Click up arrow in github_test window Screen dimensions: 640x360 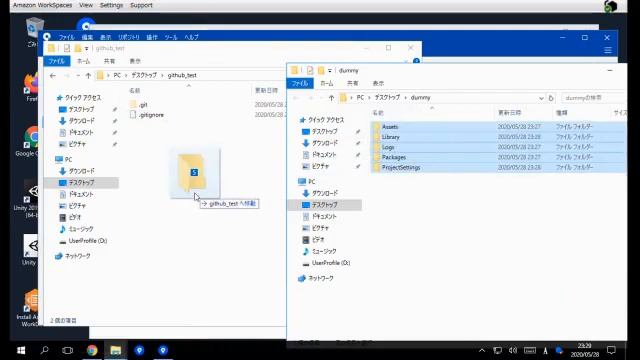88,76
